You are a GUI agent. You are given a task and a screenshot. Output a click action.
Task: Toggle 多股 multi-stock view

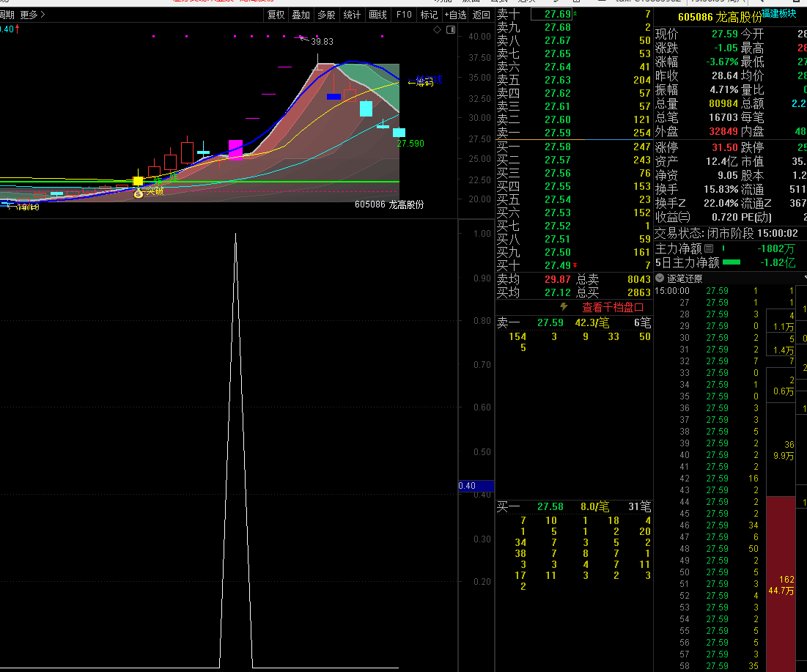[326, 14]
